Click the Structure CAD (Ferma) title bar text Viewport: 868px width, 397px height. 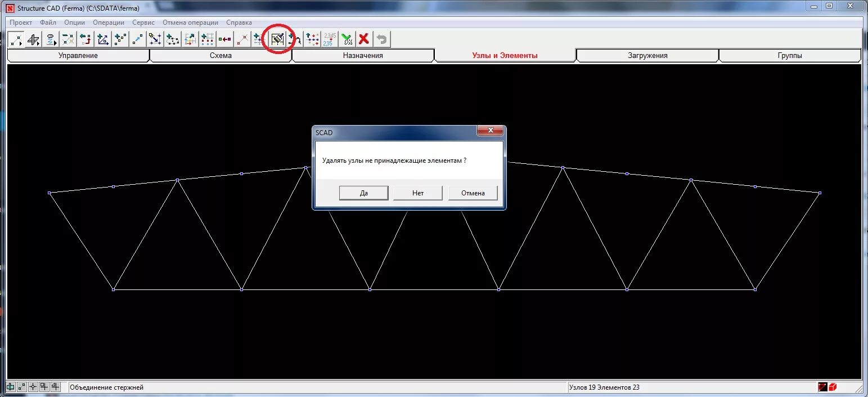coord(78,8)
